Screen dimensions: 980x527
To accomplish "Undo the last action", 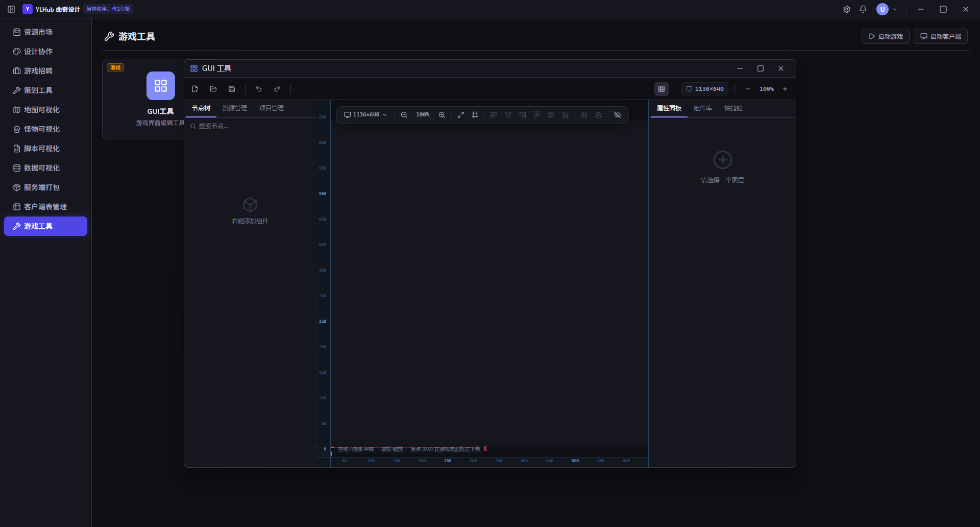I will [x=259, y=89].
